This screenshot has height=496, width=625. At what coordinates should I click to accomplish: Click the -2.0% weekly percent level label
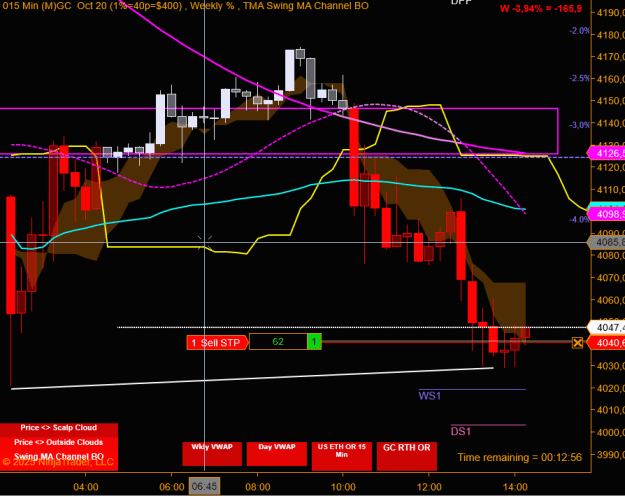click(x=579, y=31)
